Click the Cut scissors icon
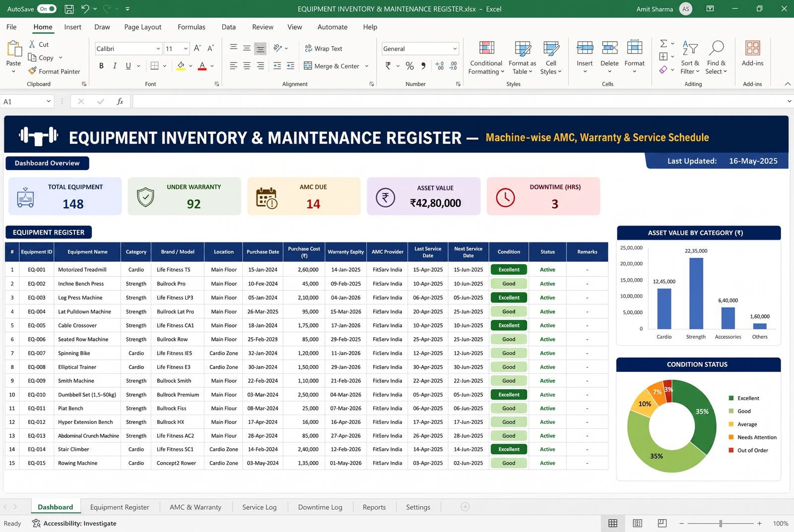This screenshot has width=794, height=532. point(32,44)
